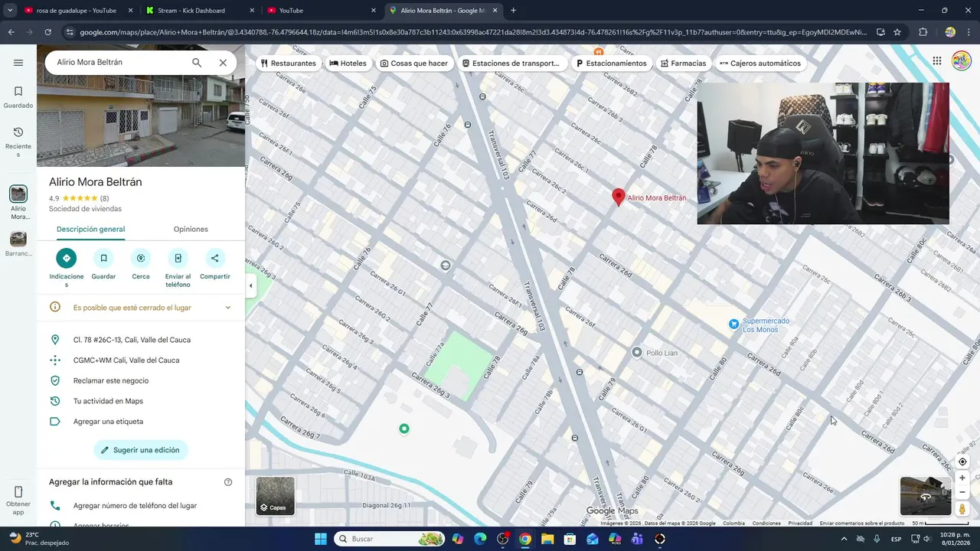Screen dimensions: 980x551
Task: Open the Alirio Mora recent sidebar item
Action: pos(18,202)
